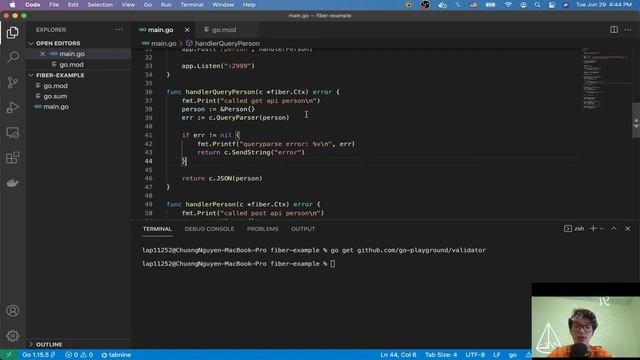This screenshot has width=640, height=360.
Task: Click the Go 1.15.5 version indicator
Action: click(x=39, y=355)
